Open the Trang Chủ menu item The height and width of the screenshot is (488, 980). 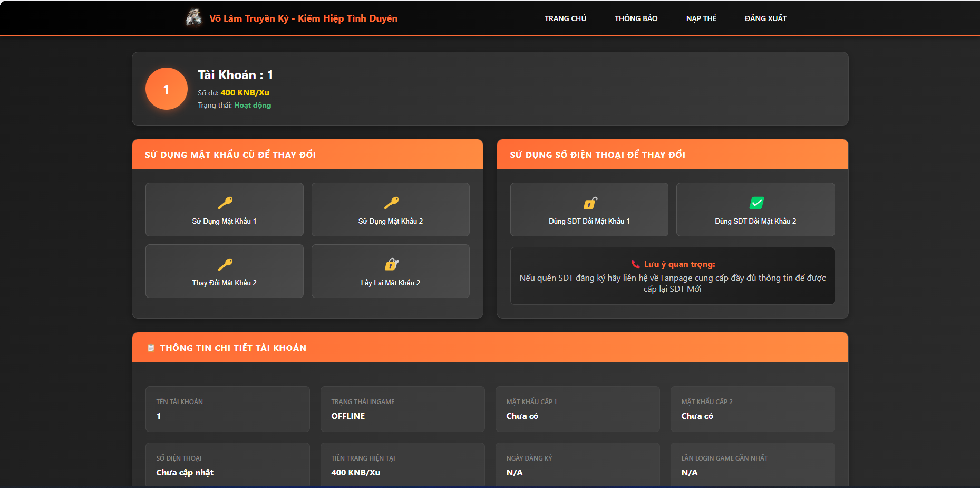pos(565,18)
